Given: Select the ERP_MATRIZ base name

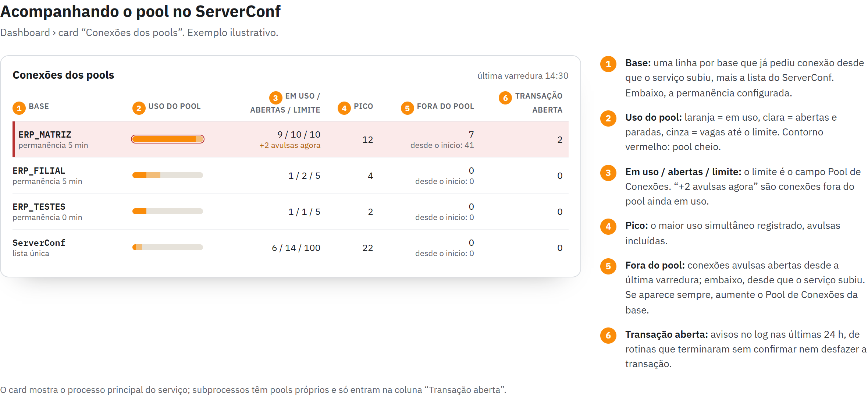Looking at the screenshot, I should (45, 135).
